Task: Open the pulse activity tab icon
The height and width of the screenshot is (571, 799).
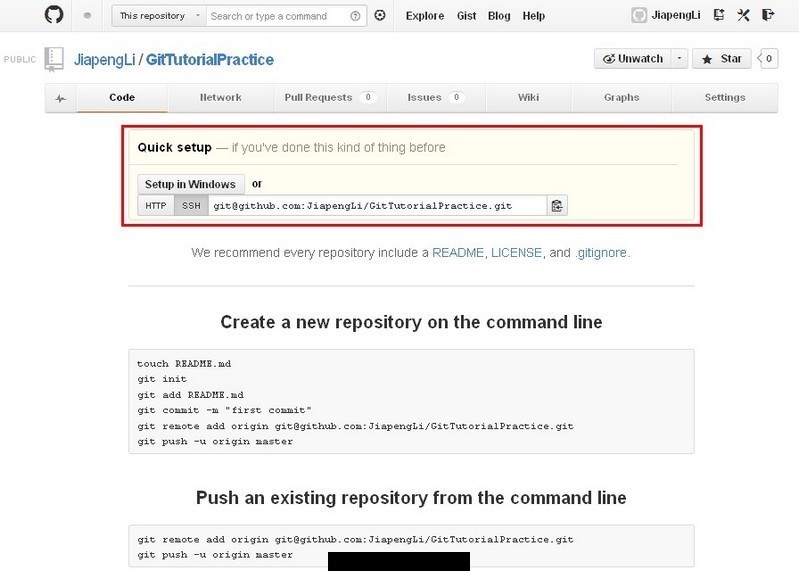Action: click(61, 98)
